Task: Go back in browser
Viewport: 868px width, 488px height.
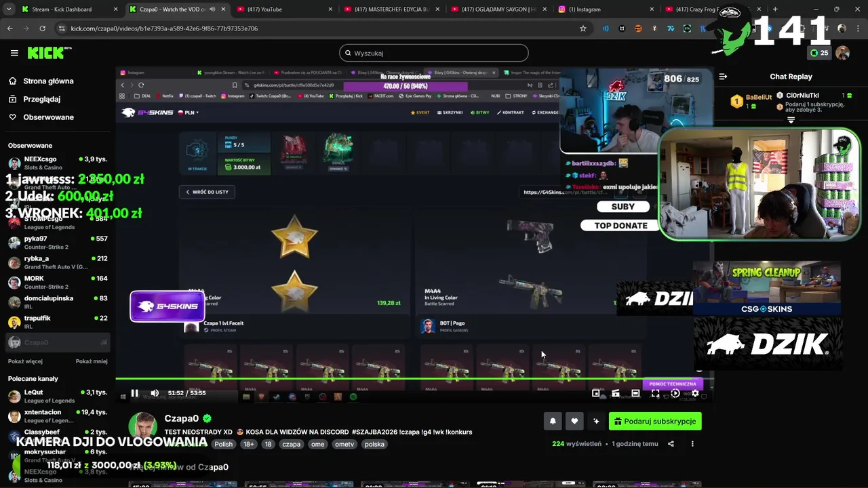Action: (10, 28)
